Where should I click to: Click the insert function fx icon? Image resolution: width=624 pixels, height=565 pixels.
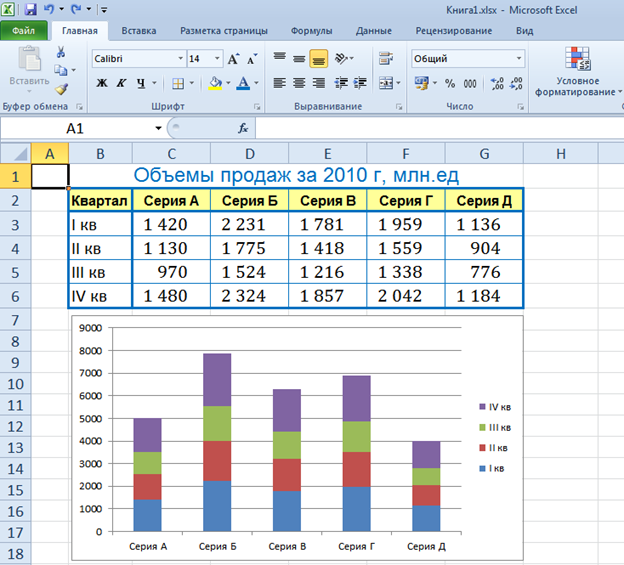click(x=243, y=128)
